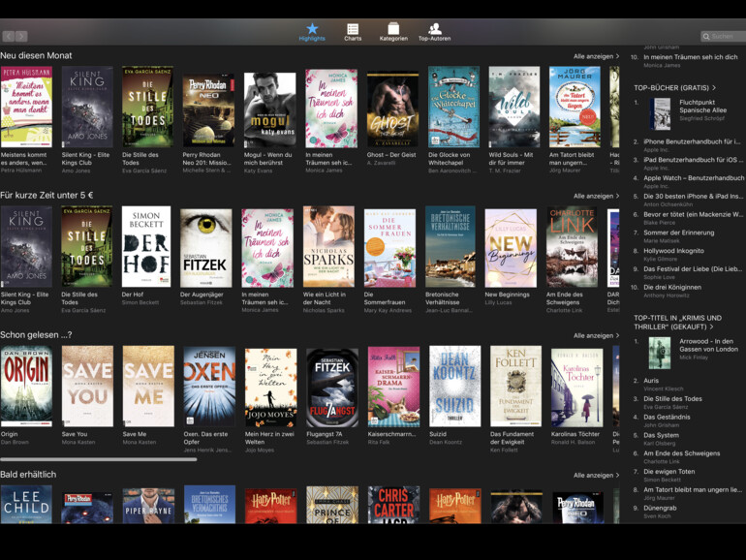Open Bretonische Verhältnisse cover
This screenshot has height=560, width=746.
click(x=451, y=246)
